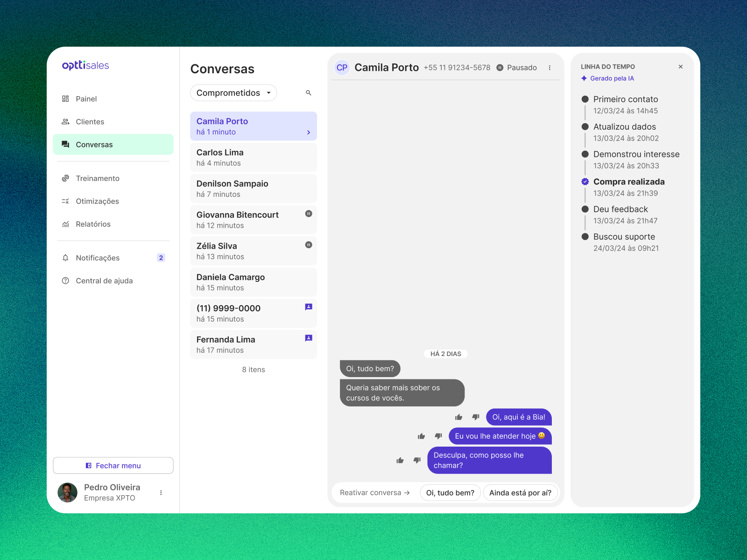Click thumbs up on 'Oi, aqui é a Bia!'
The image size is (747, 560).
(459, 417)
